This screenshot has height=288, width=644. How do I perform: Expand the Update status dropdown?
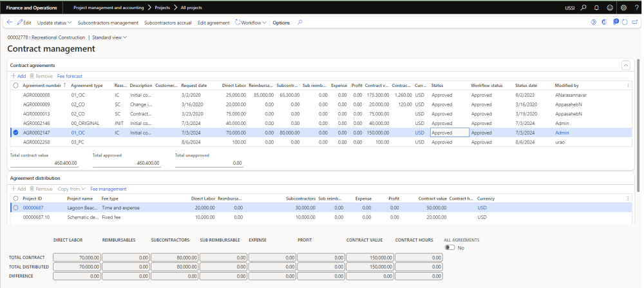(x=54, y=23)
